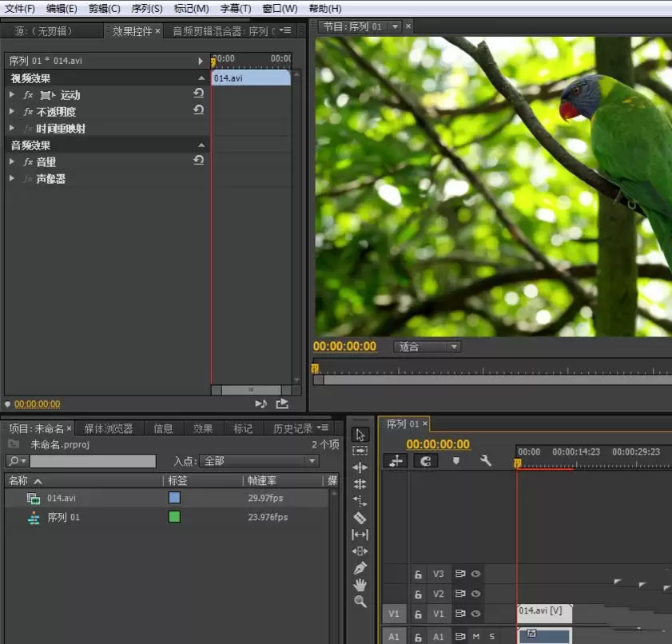Open the 序列(S) menu
The width and height of the screenshot is (672, 644).
click(145, 8)
